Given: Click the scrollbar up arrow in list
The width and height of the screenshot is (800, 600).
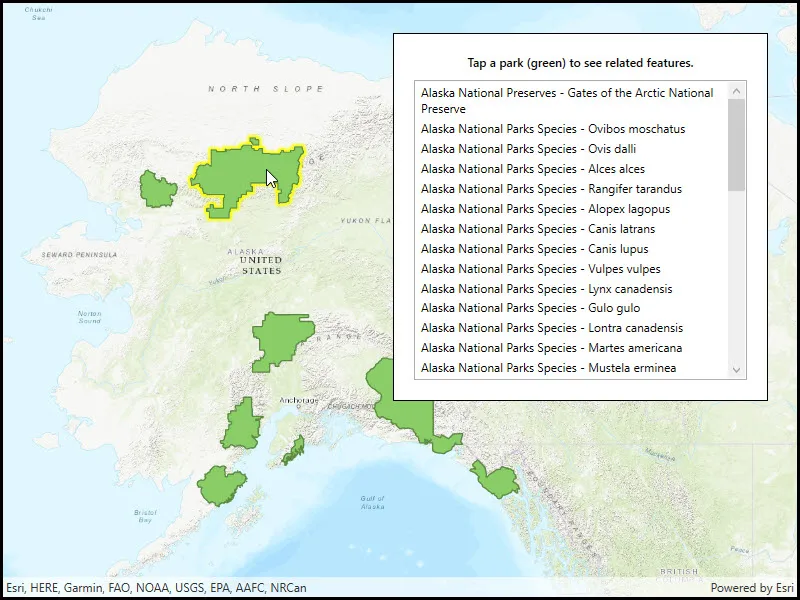Looking at the screenshot, I should click(x=736, y=91).
